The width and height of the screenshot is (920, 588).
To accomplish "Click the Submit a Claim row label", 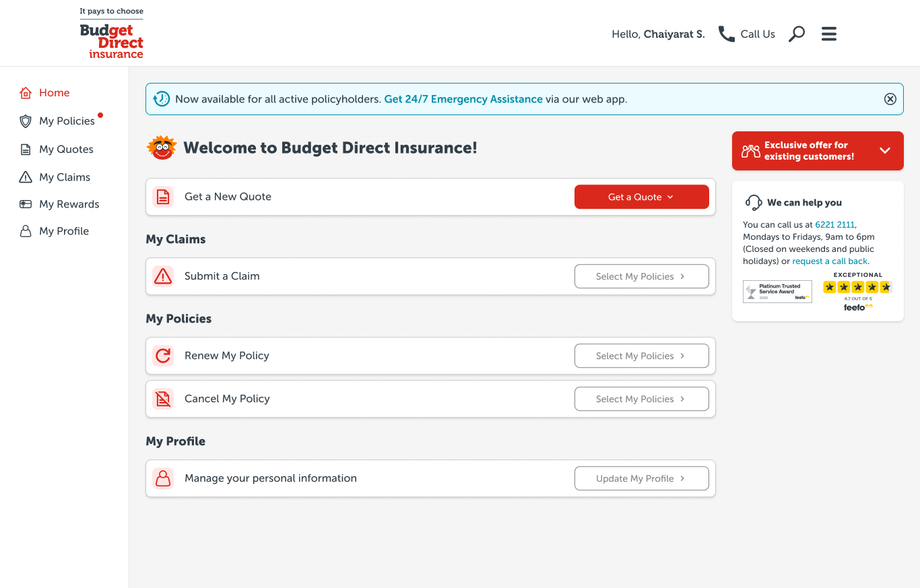I will 222,276.
